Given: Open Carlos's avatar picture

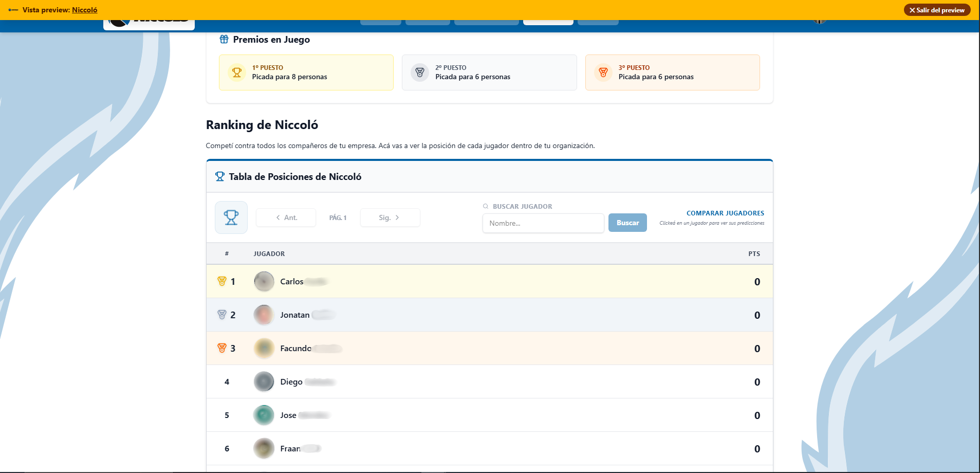Looking at the screenshot, I should [x=264, y=281].
